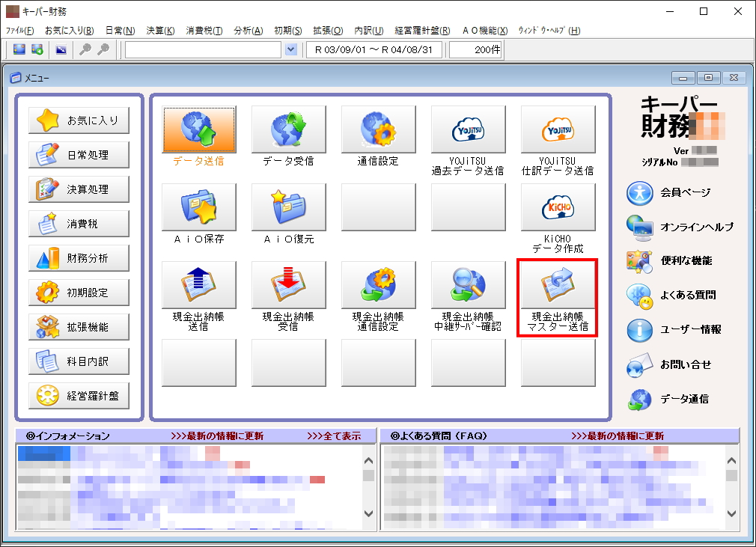Open 現金出納帳 通信設定 icon

pyautogui.click(x=378, y=285)
